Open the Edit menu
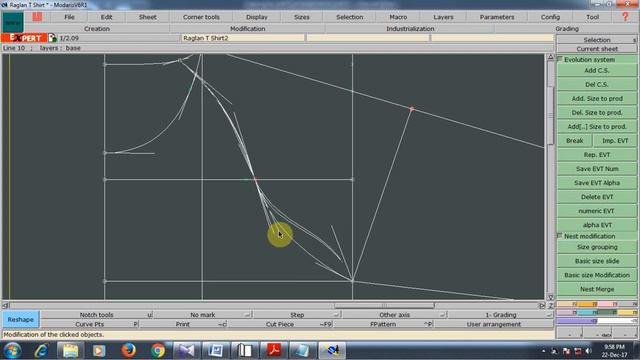Screen dimensions: 640x360 point(107,17)
